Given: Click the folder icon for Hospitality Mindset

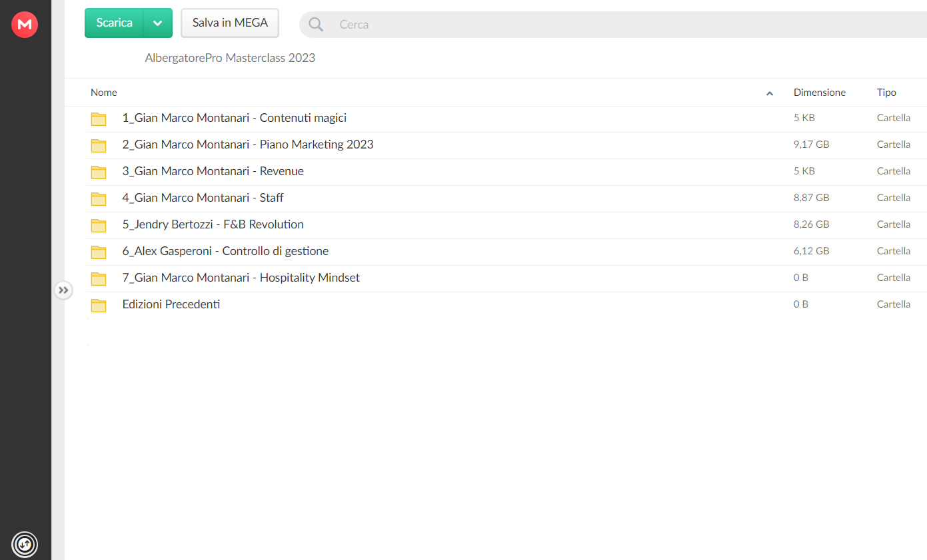Looking at the screenshot, I should coord(99,279).
